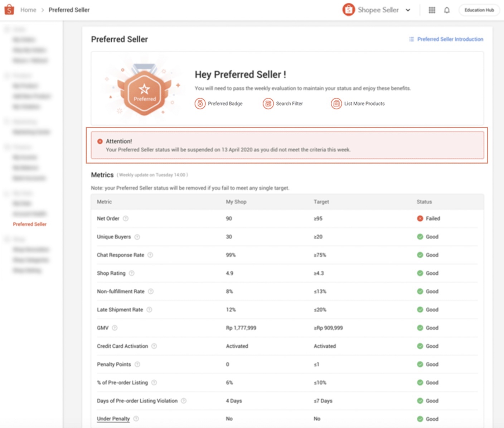Viewport: 504px width, 428px height.
Task: Click the Under Penalty term with dashed underline
Action: (x=113, y=418)
